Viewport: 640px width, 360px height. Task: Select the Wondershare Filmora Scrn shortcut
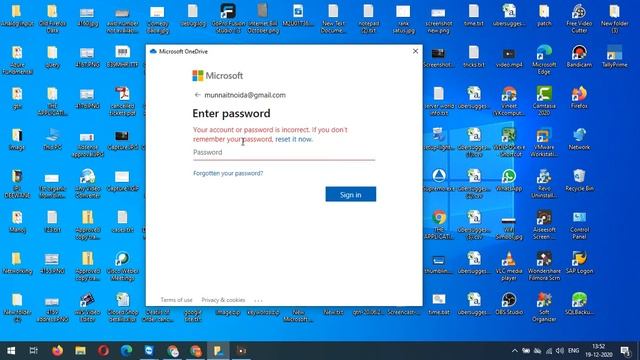[544, 266]
